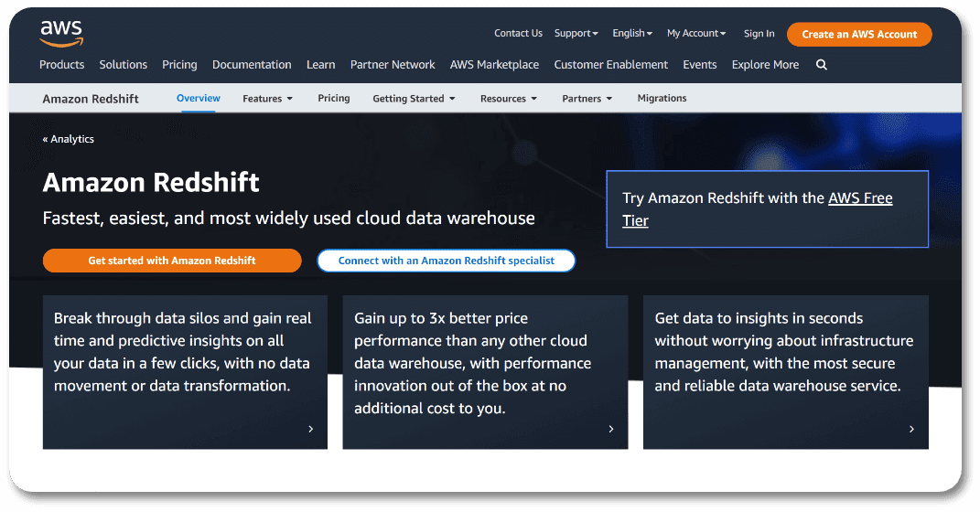Expand the Getting Started dropdown

click(x=414, y=99)
